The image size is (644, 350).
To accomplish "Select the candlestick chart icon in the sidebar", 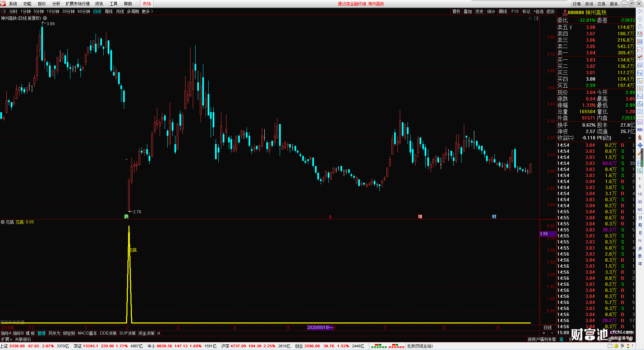I will [x=640, y=57].
